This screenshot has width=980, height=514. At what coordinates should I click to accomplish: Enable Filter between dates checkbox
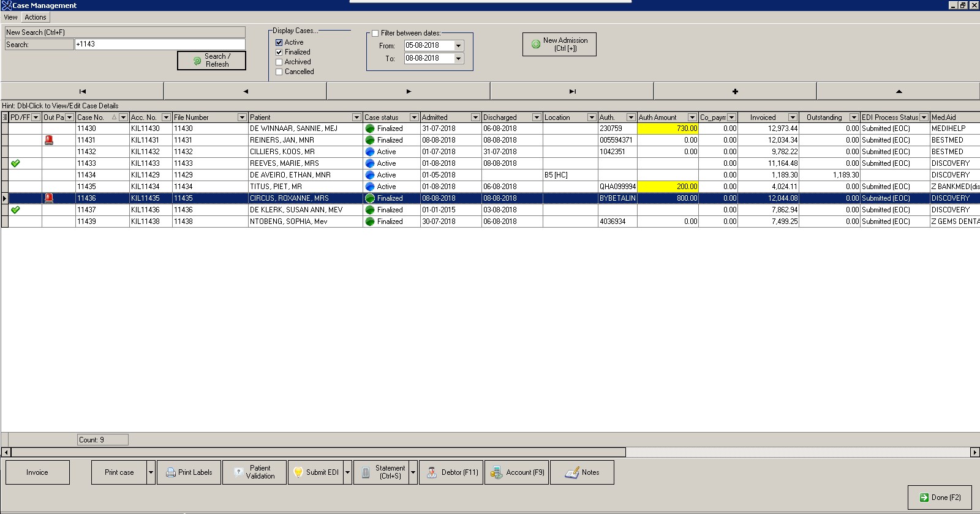(375, 33)
